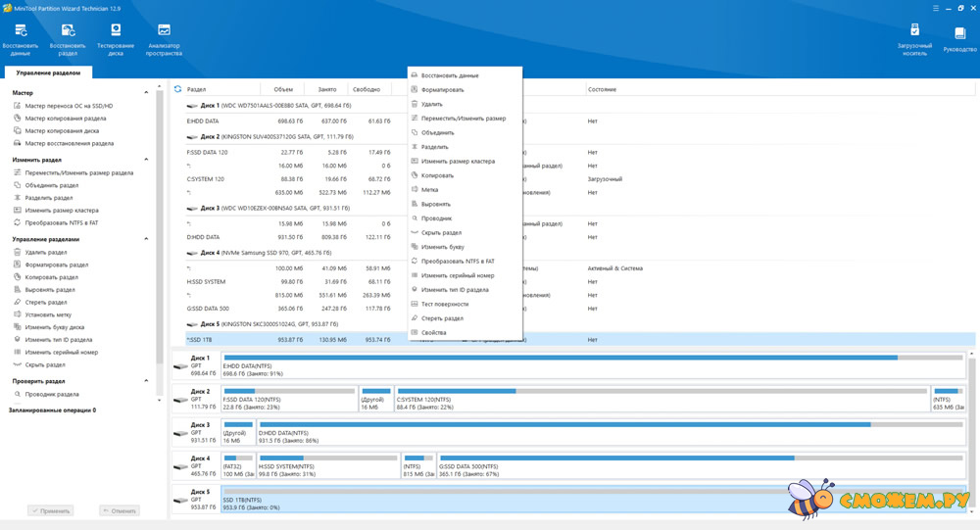Viewport: 980px width, 530px height.
Task: Click H:SSD SYSTEM(NTFS) block in disk map
Action: point(328,466)
